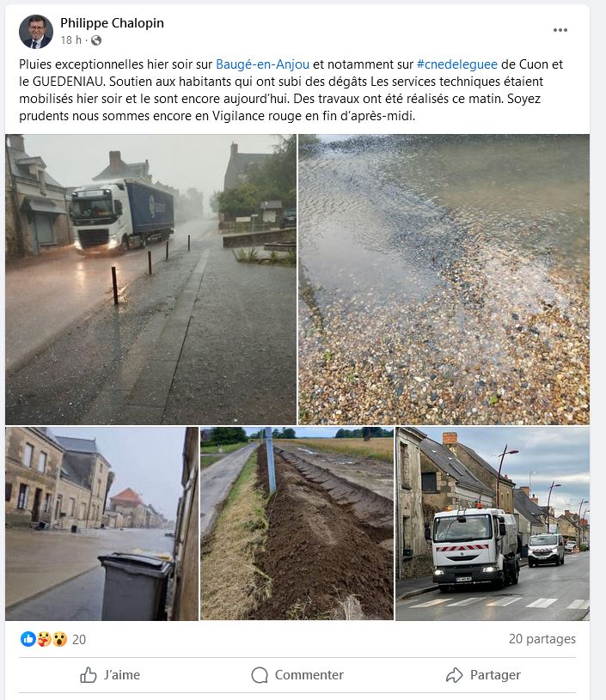Click the globe public visibility icon

pos(96,40)
